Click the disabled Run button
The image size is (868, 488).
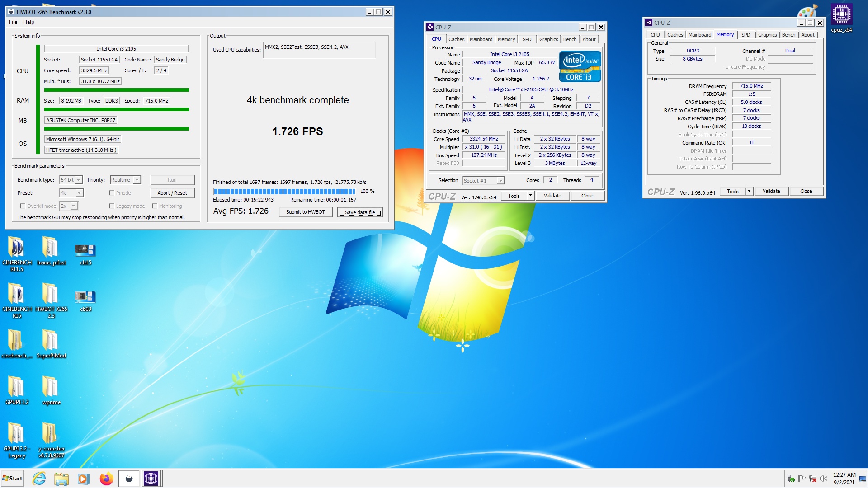click(172, 180)
